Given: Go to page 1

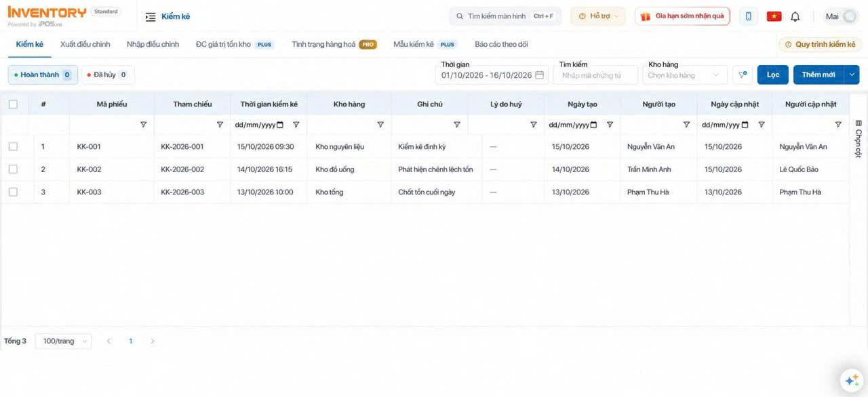Looking at the screenshot, I should point(130,341).
